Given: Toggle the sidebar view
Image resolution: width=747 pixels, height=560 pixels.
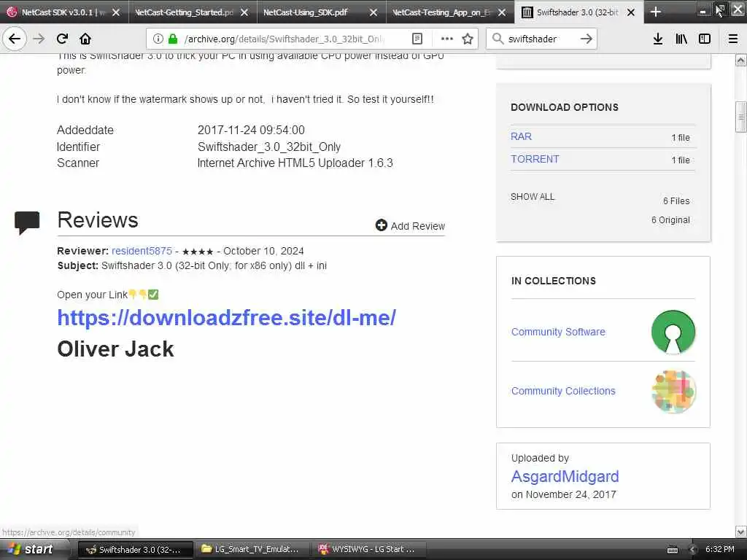Looking at the screenshot, I should [x=705, y=39].
